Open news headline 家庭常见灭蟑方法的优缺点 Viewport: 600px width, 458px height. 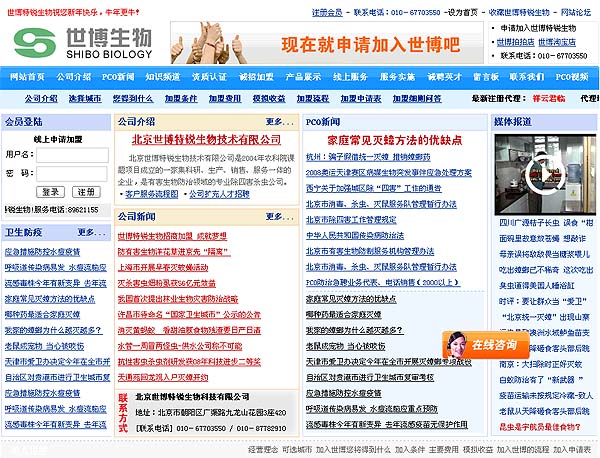395,140
